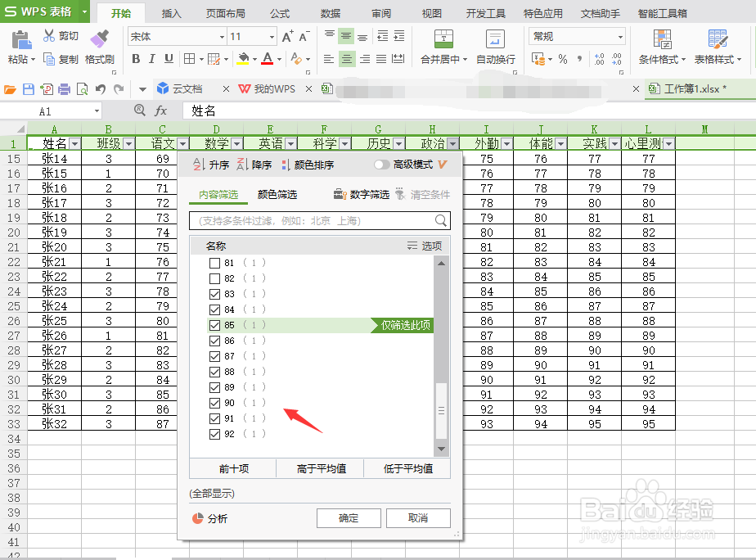This screenshot has height=560, width=756.
Task: Open the font name dropdown showing 宋体
Action: pyautogui.click(x=221, y=36)
